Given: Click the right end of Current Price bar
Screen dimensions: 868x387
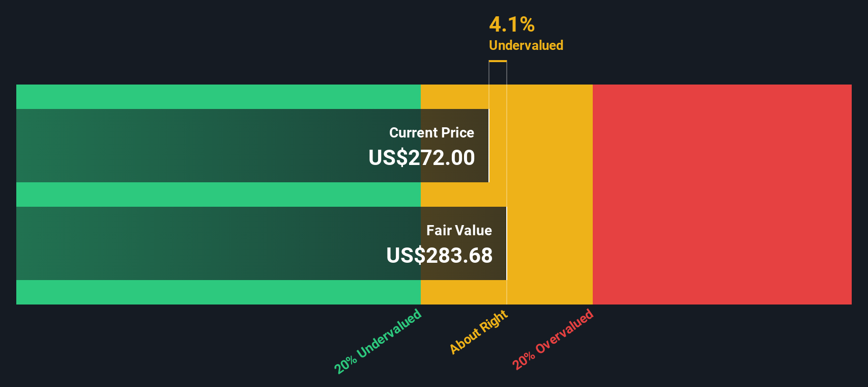Looking at the screenshot, I should (488, 146).
